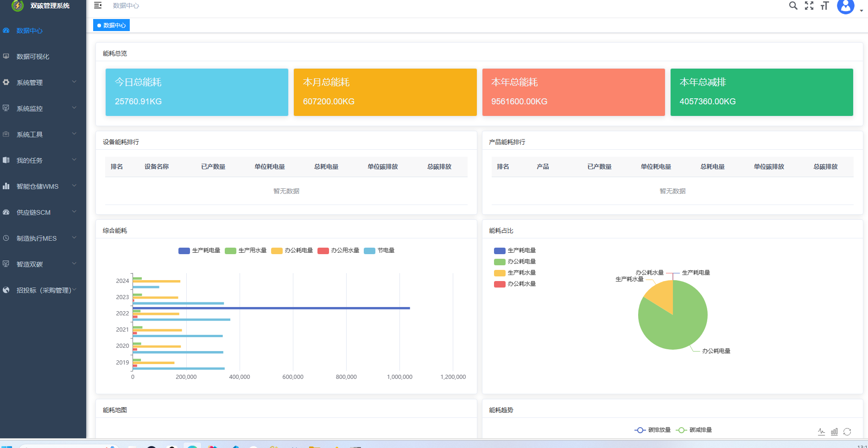Click the 本月总能耗 card
This screenshot has height=448, width=868.
(x=385, y=92)
